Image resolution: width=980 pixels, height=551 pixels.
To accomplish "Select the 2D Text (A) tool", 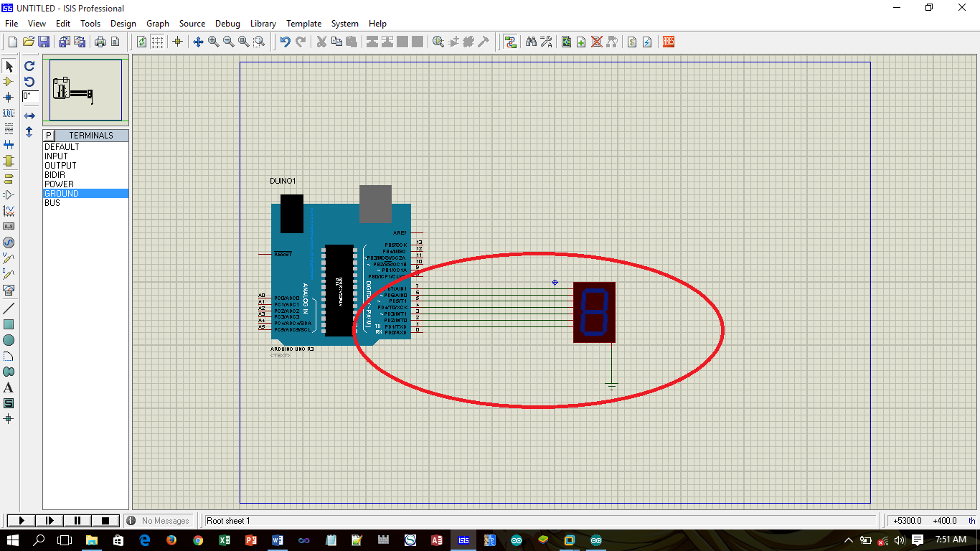I will tap(9, 387).
